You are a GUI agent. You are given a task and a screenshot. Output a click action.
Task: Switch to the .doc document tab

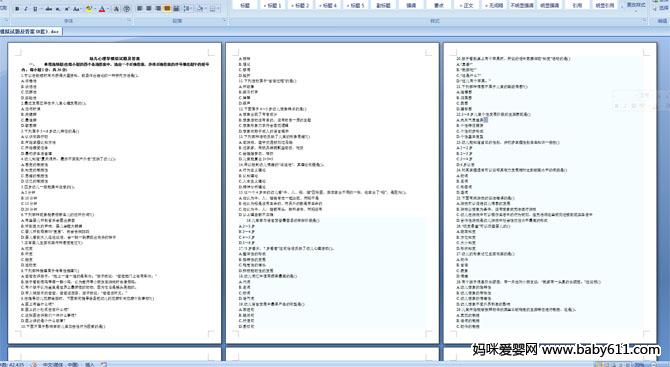[31, 31]
